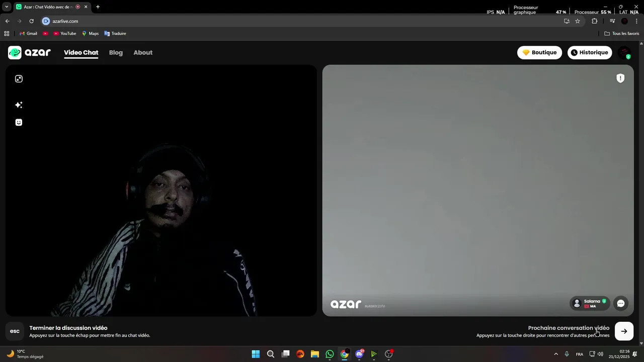Image resolution: width=644 pixels, height=362 pixels.
Task: Open the weather widget on the taskbar
Action: click(25, 354)
